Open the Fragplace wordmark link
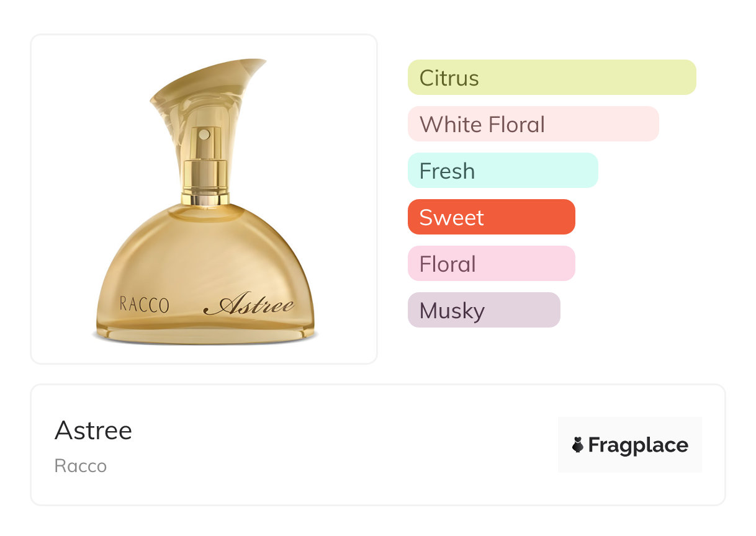 click(638, 445)
